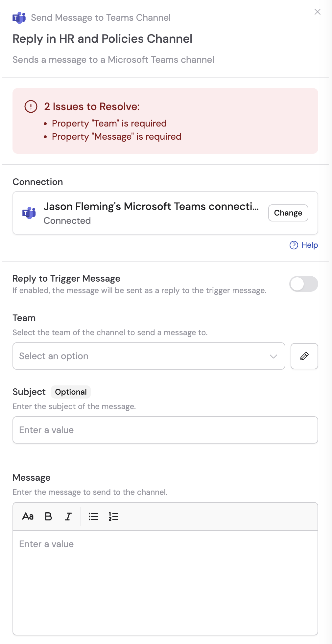Open the text style (Aa) tool

point(28,517)
